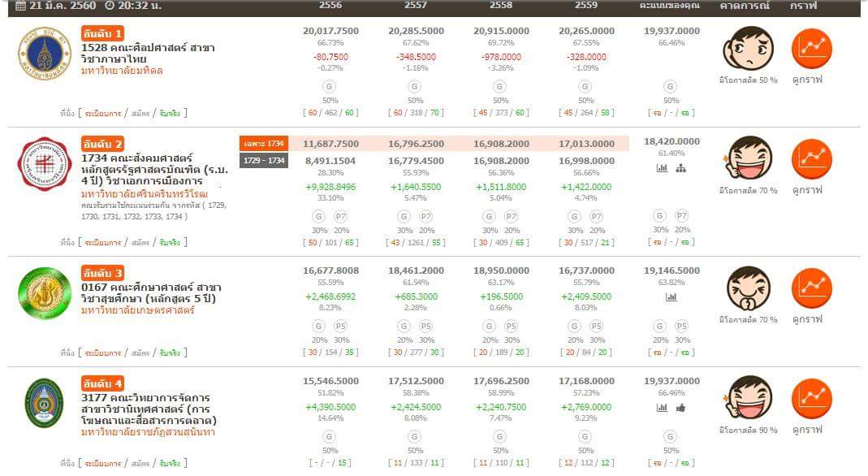The image size is (868, 476).
Task: Click the seat counts '[ 43 / 1261 / 55 ]'
Action: click(x=416, y=242)
